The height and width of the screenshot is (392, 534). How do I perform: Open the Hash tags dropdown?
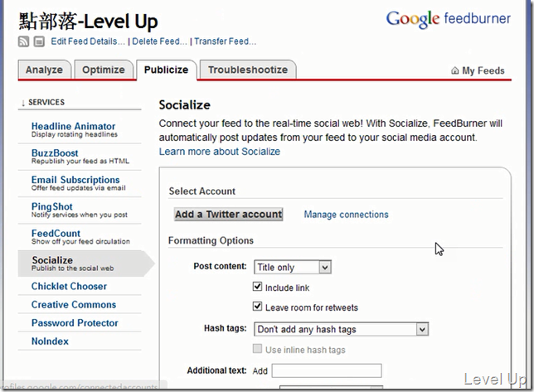pos(342,329)
